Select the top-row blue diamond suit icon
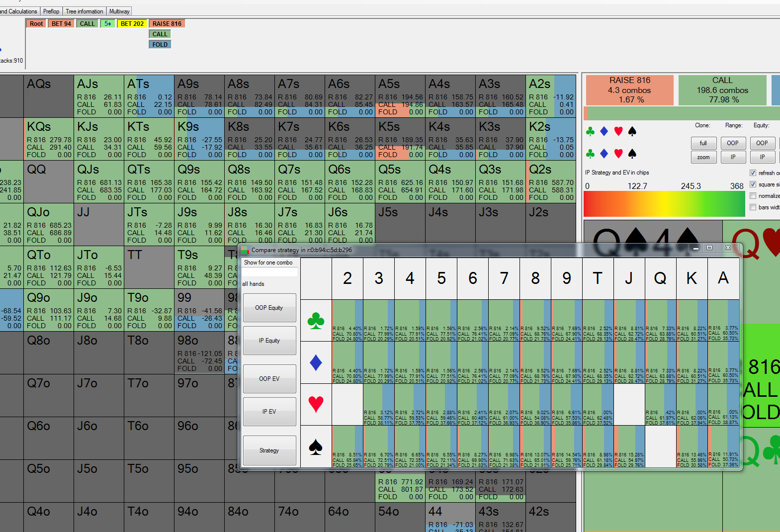 tap(604, 131)
